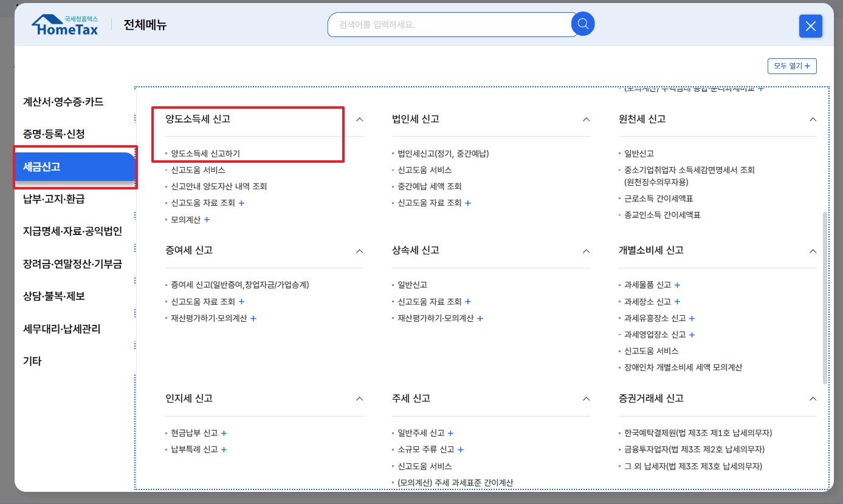843x504 pixels.
Task: Collapse the 원천세 신고 section
Action: coord(813,120)
